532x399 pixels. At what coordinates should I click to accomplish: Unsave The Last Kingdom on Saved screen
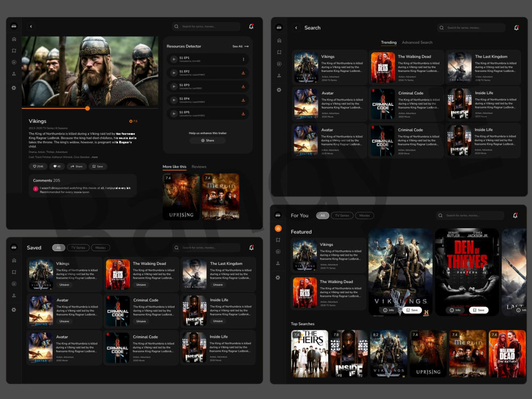tap(218, 285)
